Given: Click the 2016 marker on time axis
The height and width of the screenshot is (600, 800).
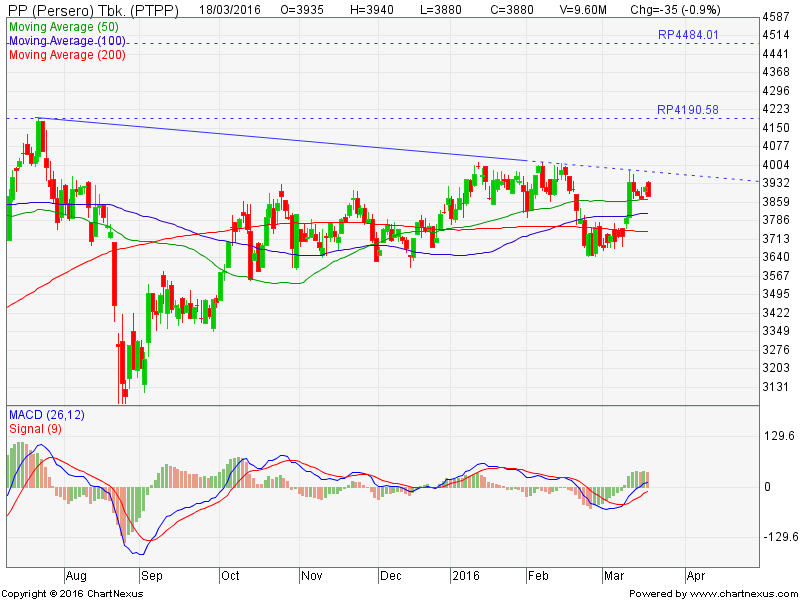Looking at the screenshot, I should pyautogui.click(x=465, y=576).
